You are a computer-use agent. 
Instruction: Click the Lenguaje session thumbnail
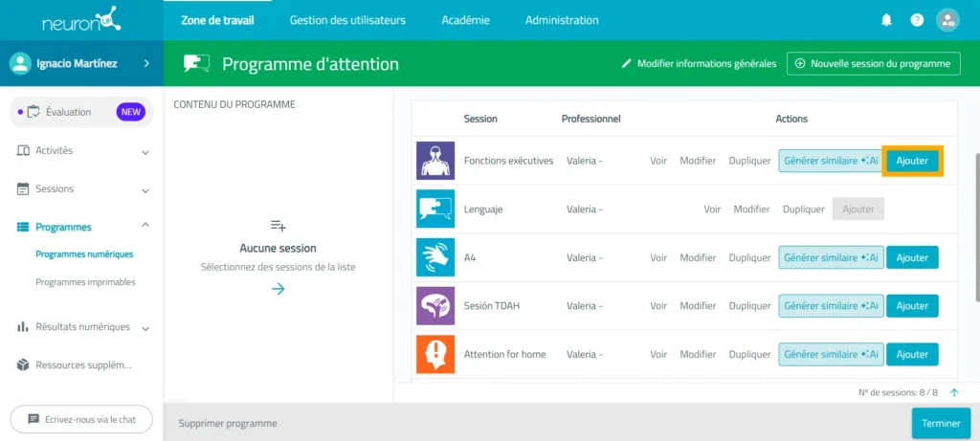pyautogui.click(x=435, y=209)
